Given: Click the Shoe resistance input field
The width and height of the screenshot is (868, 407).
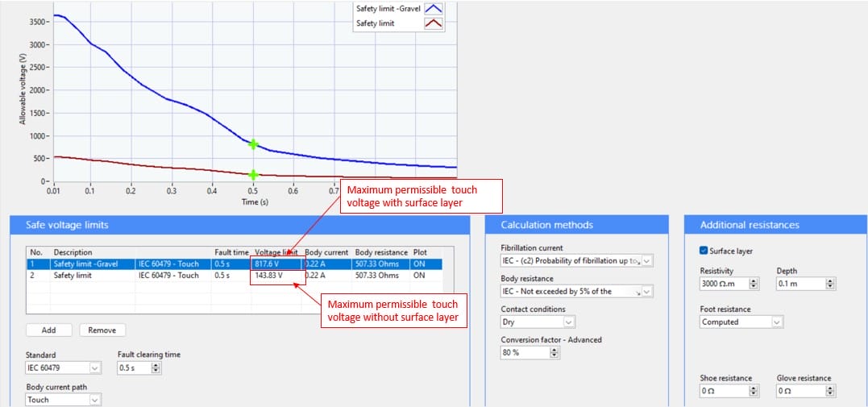Looking at the screenshot, I should click(x=723, y=391).
